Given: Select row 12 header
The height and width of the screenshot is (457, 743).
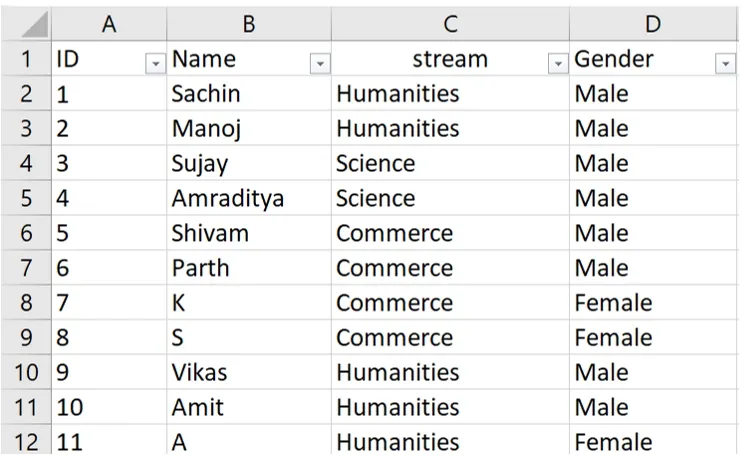Looking at the screenshot, I should [26, 442].
